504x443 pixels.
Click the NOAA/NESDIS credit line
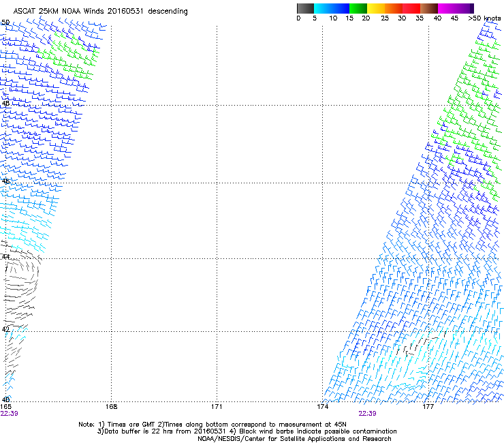pos(294,439)
